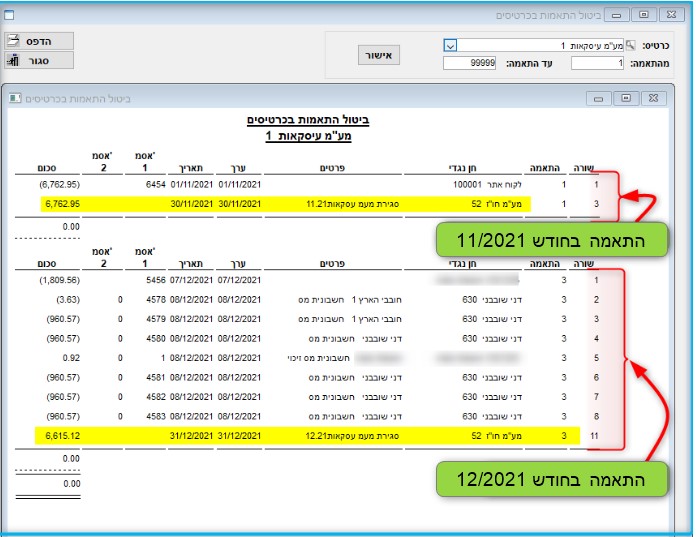Click the outer window's top-left system icon
The image size is (696, 537).
9,15
